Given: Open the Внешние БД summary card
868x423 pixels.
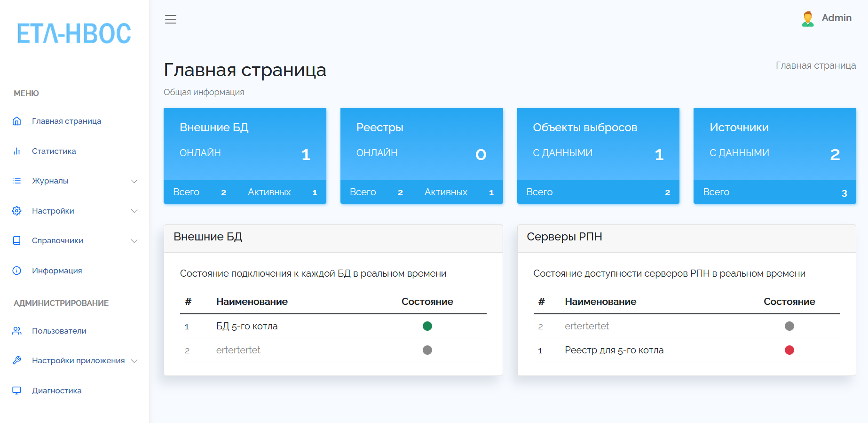Looking at the screenshot, I should tap(245, 156).
